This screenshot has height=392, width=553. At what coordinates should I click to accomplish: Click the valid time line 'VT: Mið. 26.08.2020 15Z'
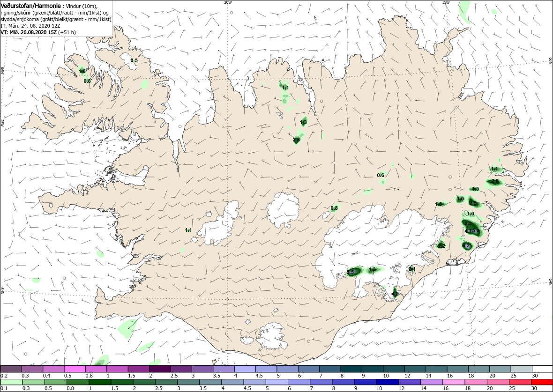30,32
